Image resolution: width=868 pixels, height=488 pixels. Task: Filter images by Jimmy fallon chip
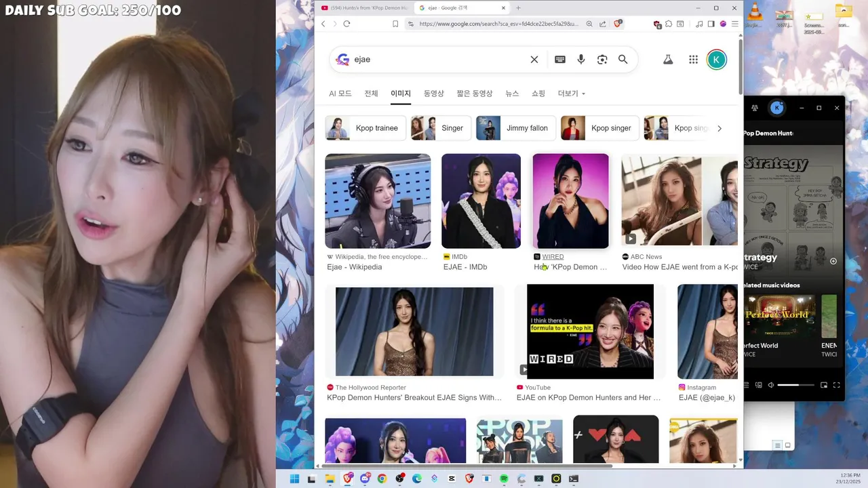[516, 128]
